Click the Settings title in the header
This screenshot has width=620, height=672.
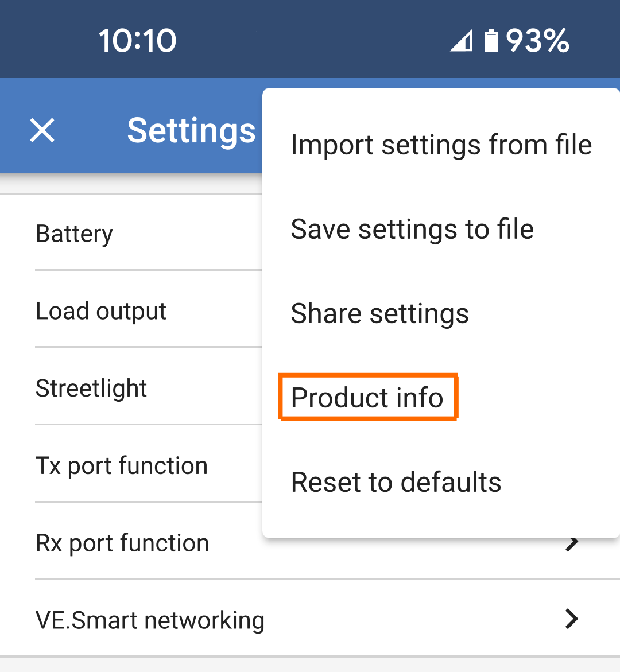(191, 130)
